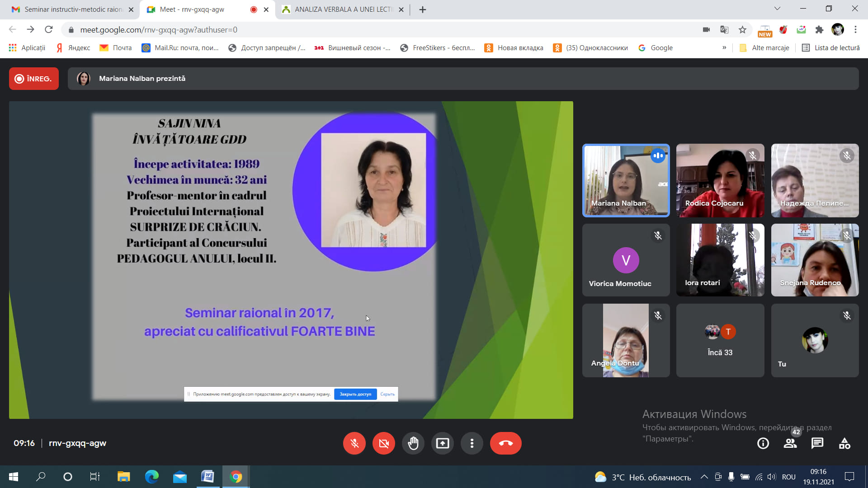Open the activities shapes icon
Screen dimensions: 868x488
[844, 444]
